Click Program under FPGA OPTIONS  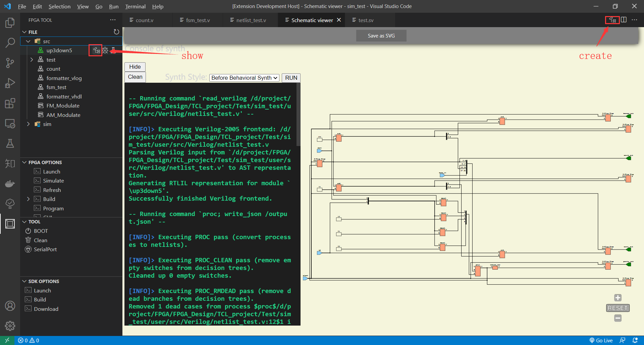click(53, 208)
